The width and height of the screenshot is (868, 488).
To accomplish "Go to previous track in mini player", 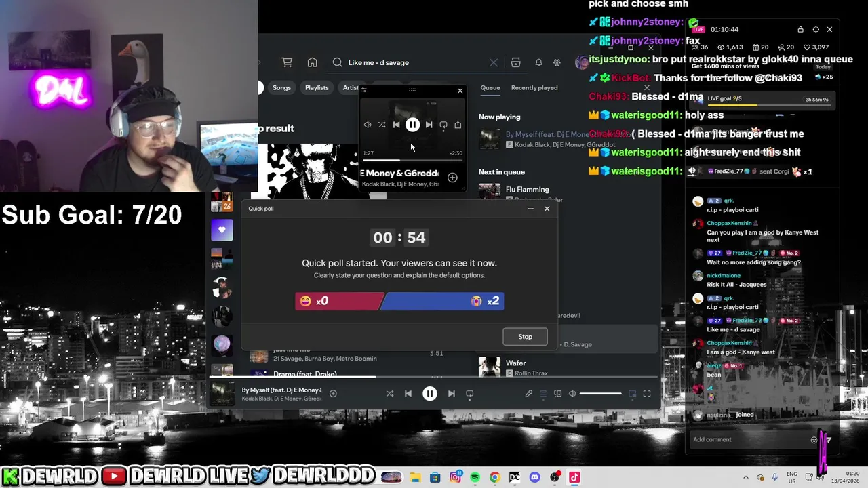I will tap(396, 125).
